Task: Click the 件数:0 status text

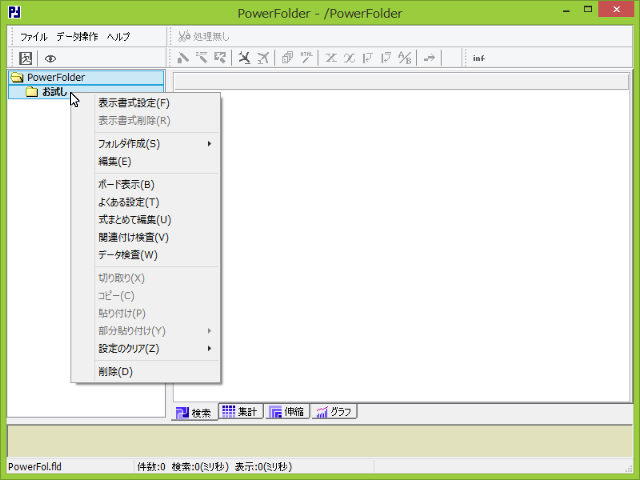Action: point(151,467)
